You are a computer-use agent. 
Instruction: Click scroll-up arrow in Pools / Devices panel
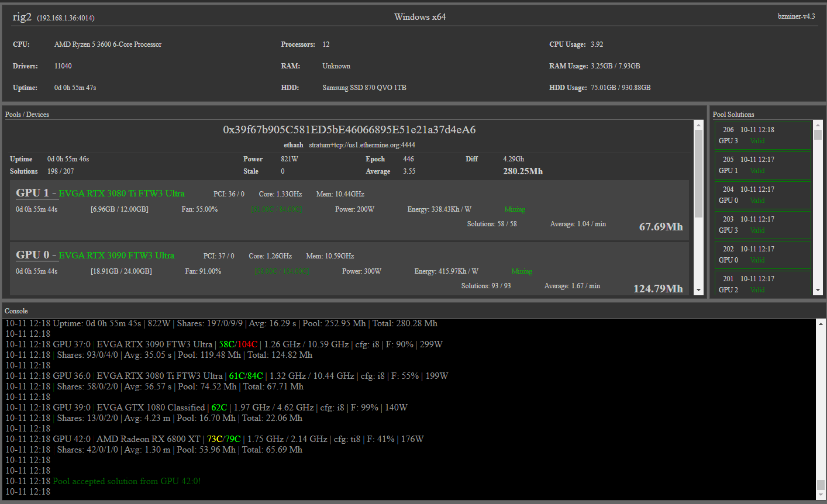coord(698,125)
